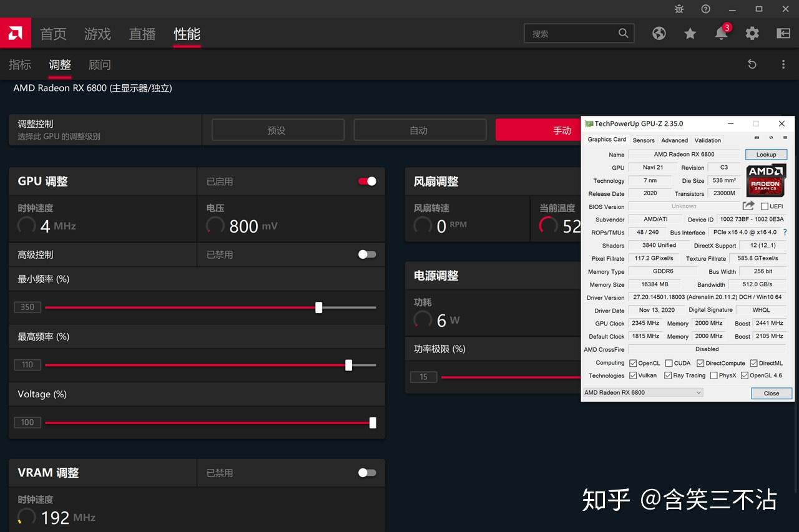Viewport: 799px width, 532px height.
Task: Click the 最高频率 slider handle
Action: tap(349, 365)
